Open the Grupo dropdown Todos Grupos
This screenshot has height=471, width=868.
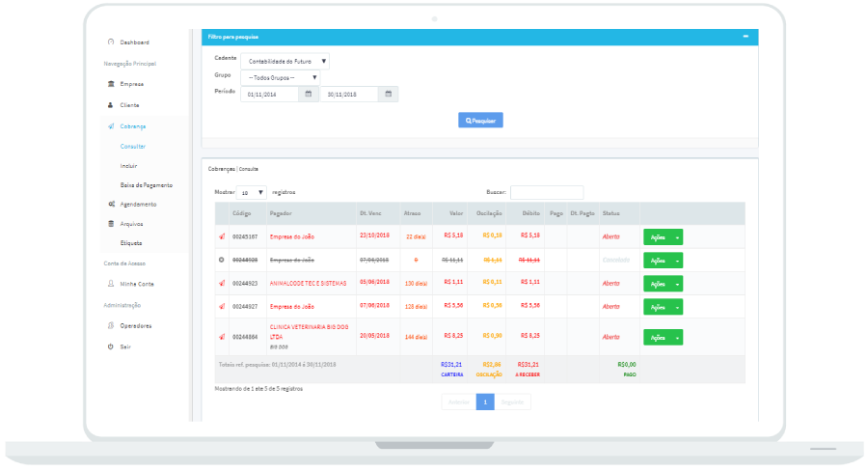point(281,78)
